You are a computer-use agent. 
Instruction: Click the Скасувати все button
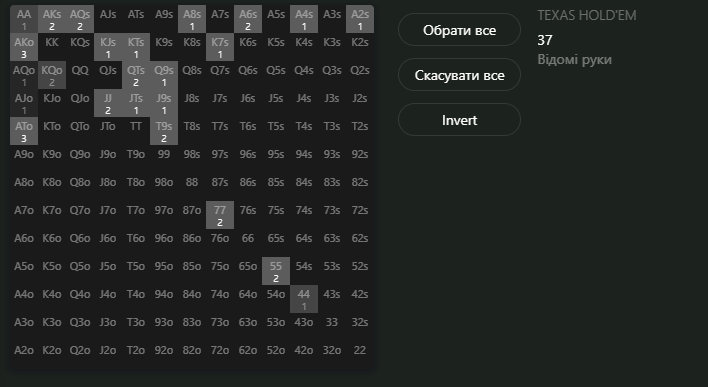(459, 75)
